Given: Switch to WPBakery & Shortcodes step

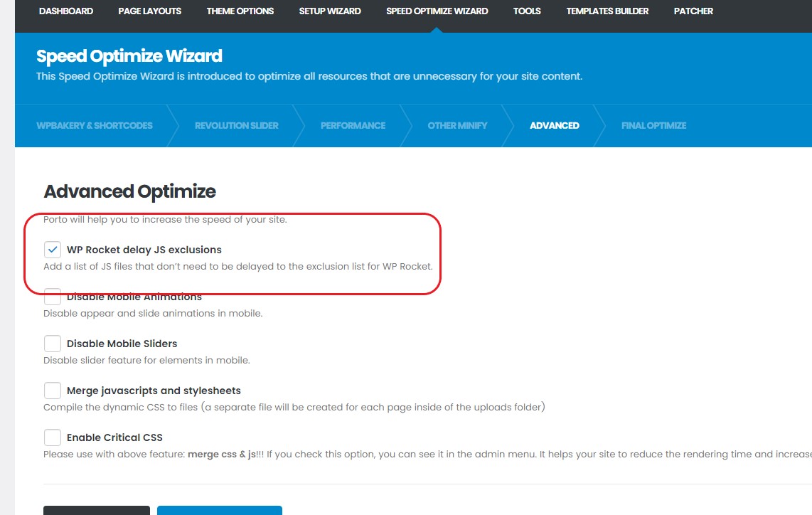Looking at the screenshot, I should tap(95, 125).
